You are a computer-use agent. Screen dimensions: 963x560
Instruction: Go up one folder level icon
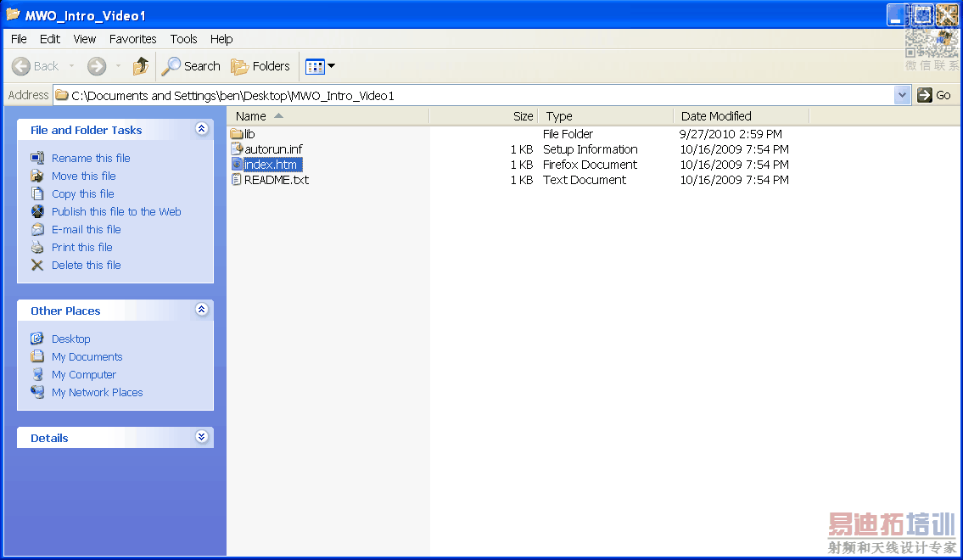141,65
